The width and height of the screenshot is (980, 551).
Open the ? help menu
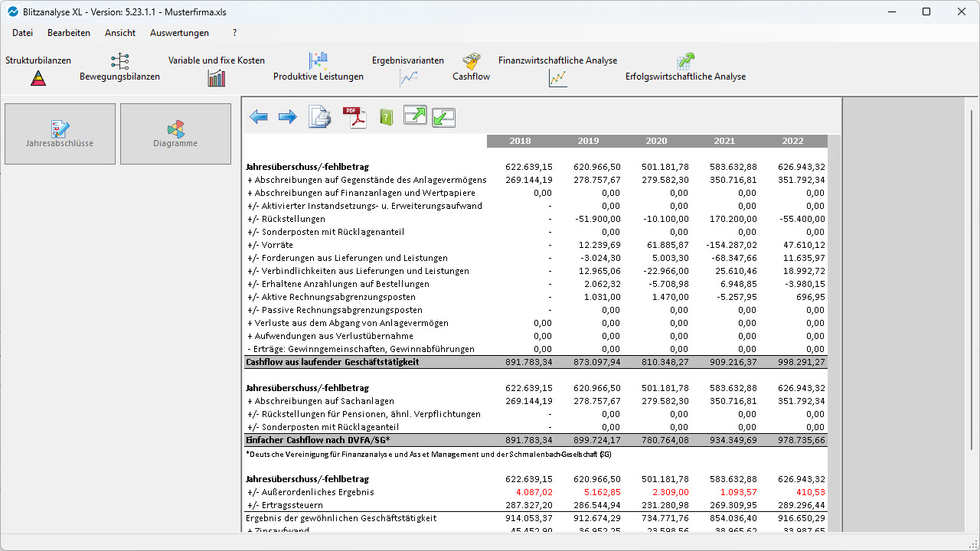click(x=234, y=33)
